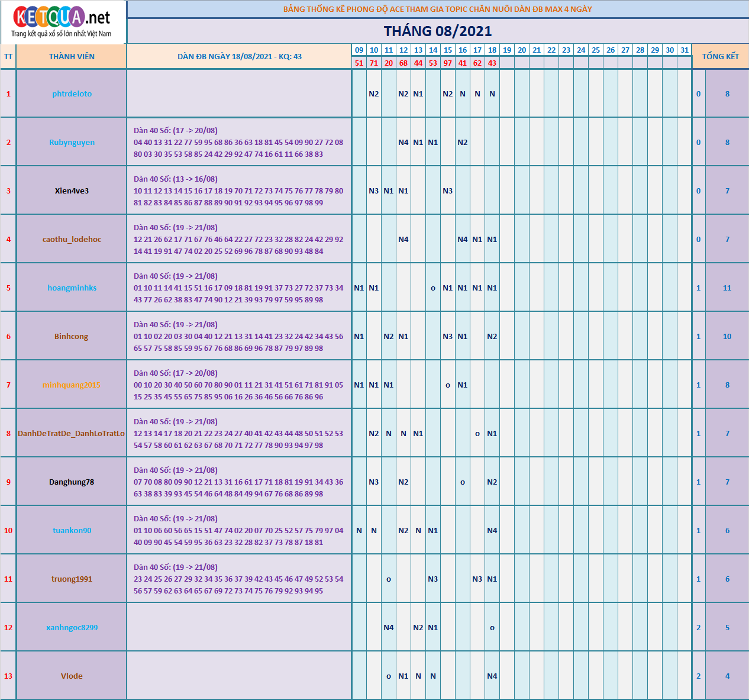Click 'N2' under day 10 for phtrdeloto
Screen dimensions: 749x700
click(374, 94)
